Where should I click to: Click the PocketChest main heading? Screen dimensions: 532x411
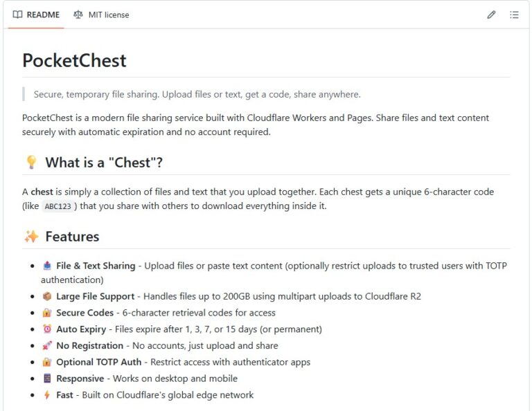(x=74, y=61)
